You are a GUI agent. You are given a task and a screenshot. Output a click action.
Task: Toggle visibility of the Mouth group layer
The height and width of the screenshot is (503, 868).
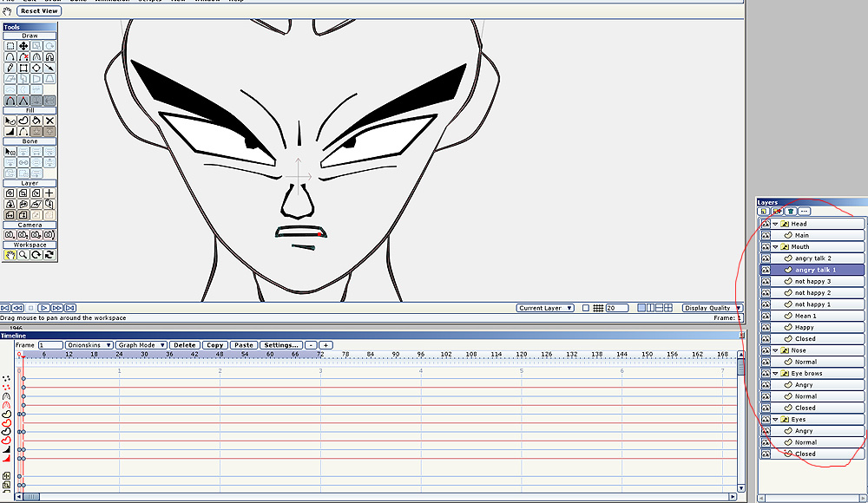(766, 247)
